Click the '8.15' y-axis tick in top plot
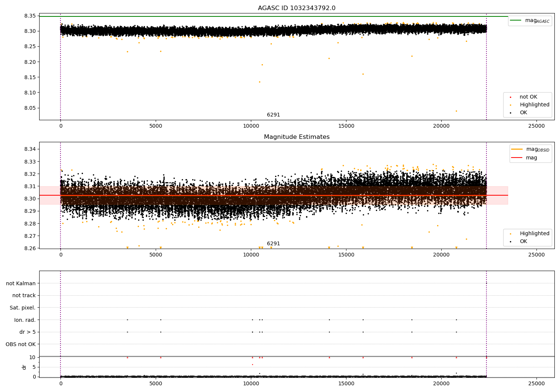This screenshot has width=560, height=392. (x=30, y=77)
